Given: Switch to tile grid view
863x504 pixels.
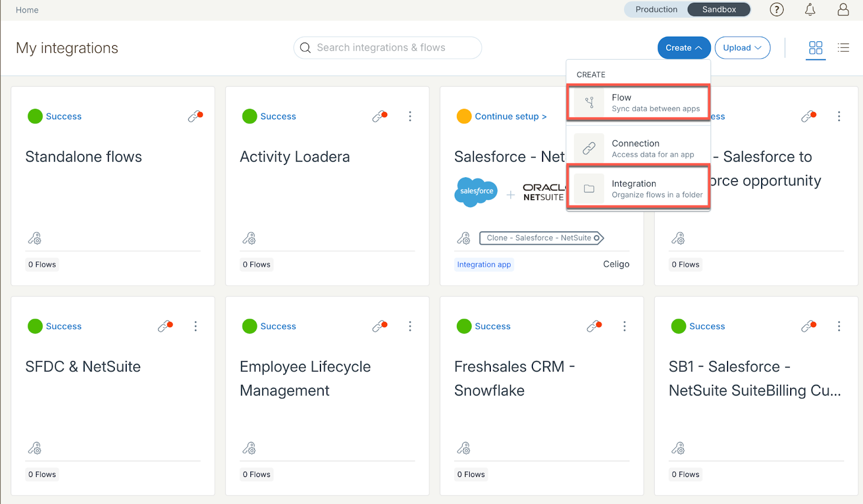Looking at the screenshot, I should (816, 47).
